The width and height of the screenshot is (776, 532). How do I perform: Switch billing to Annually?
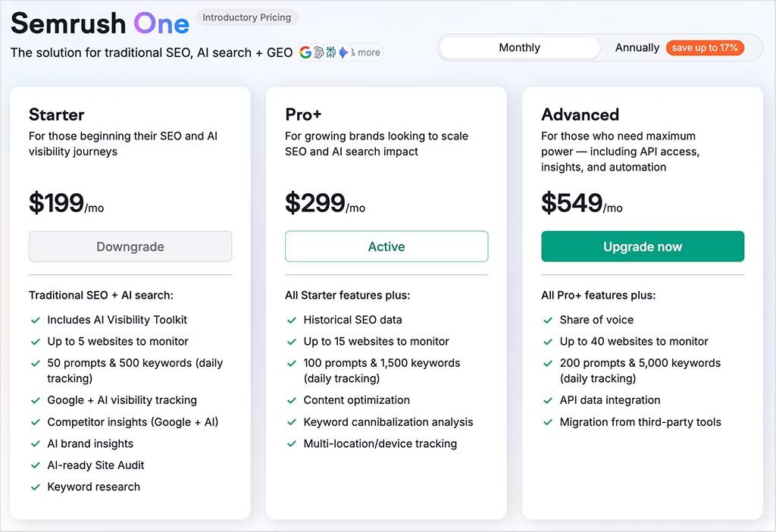[x=637, y=47]
